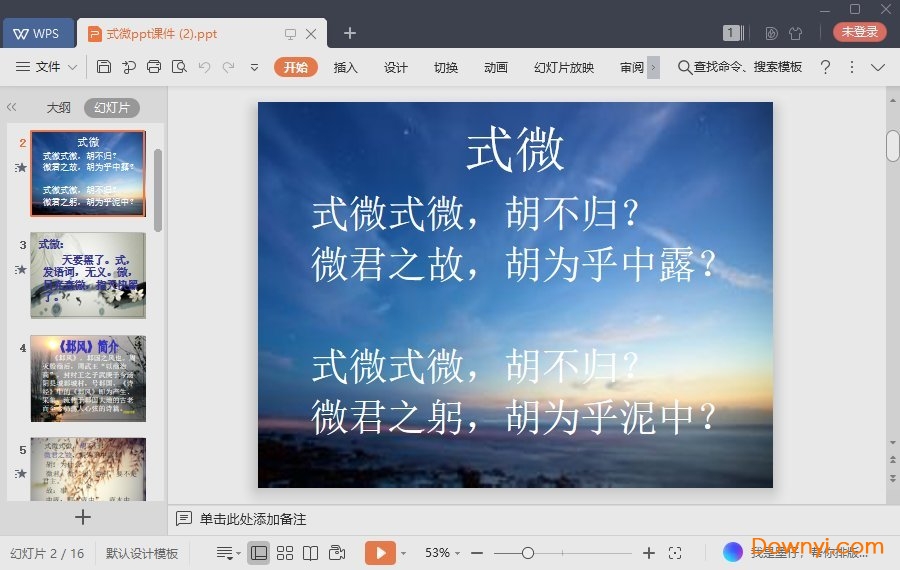Viewport: 900px width, 570px height.
Task: Open the 审阅 tab
Action: 632,67
